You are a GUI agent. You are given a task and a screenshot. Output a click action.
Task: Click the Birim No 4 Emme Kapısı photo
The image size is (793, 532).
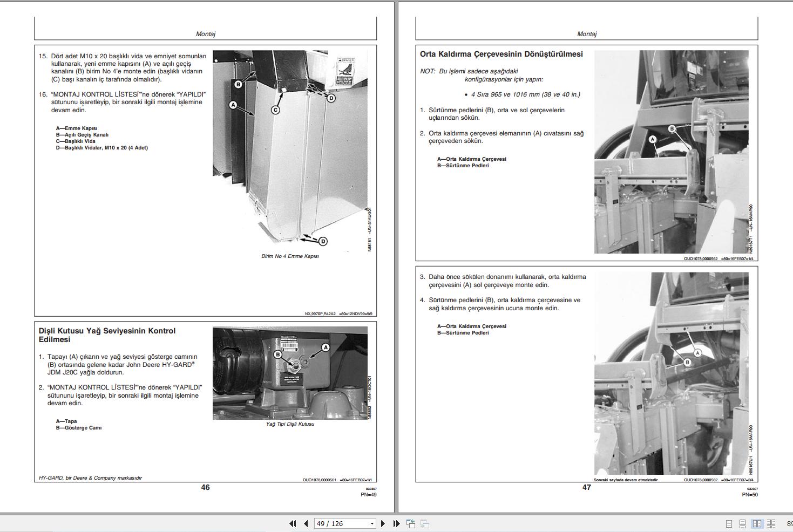point(290,151)
